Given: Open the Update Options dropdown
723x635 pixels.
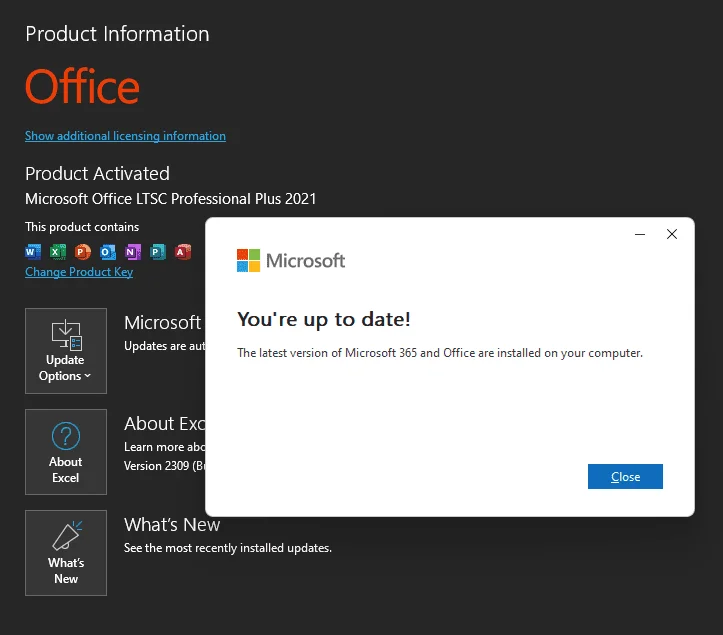Looking at the screenshot, I should [66, 351].
